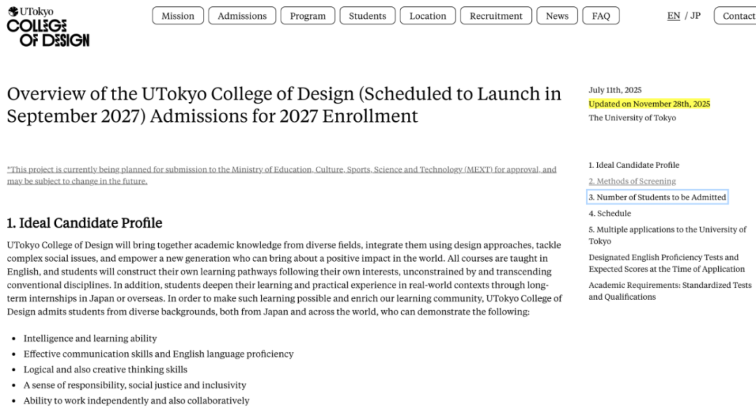Jump to Ideal Candidate Profile section
This screenshot has width=756, height=409.
pos(634,165)
